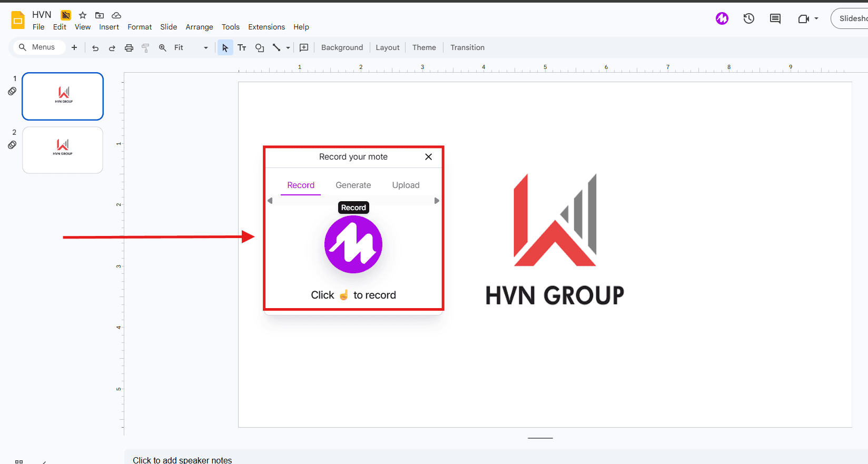Click the yellow Mote icon beside the HVN title
This screenshot has width=868, height=464.
coord(66,15)
